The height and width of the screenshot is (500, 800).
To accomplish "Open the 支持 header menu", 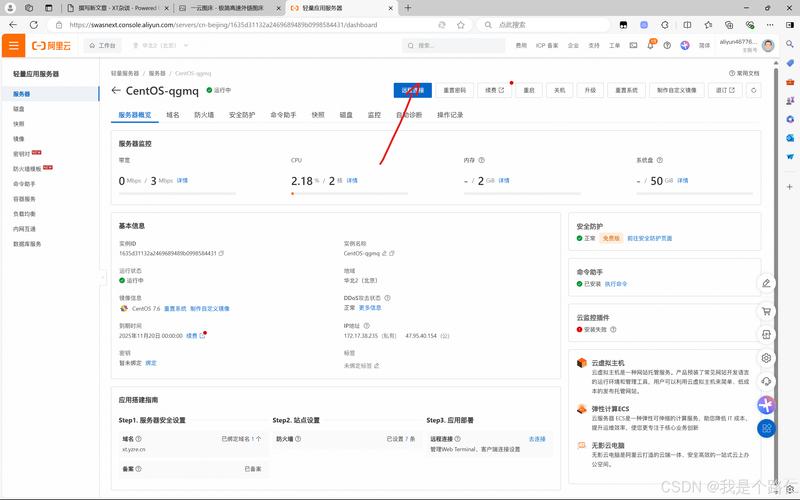I will click(594, 45).
